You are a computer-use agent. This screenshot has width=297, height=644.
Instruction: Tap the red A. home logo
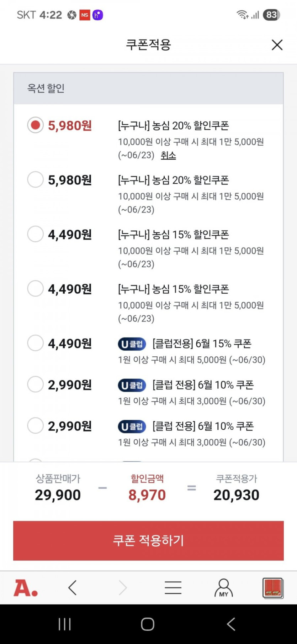click(x=26, y=588)
